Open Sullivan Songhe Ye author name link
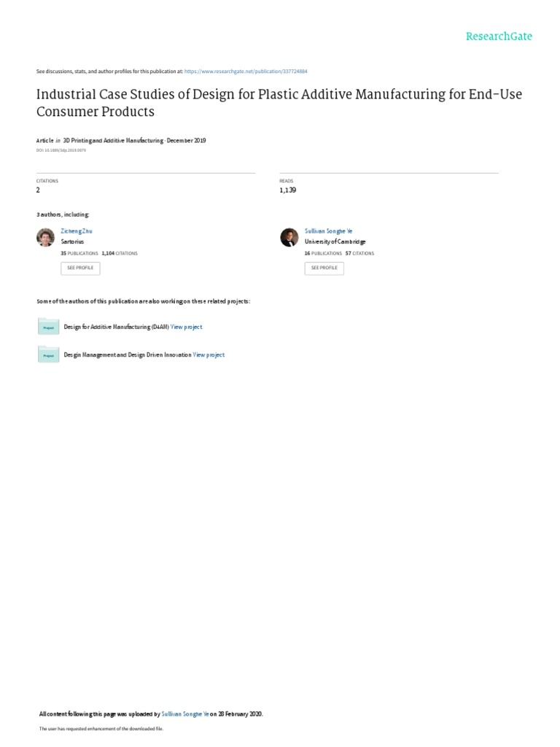The image size is (560, 747). click(329, 231)
